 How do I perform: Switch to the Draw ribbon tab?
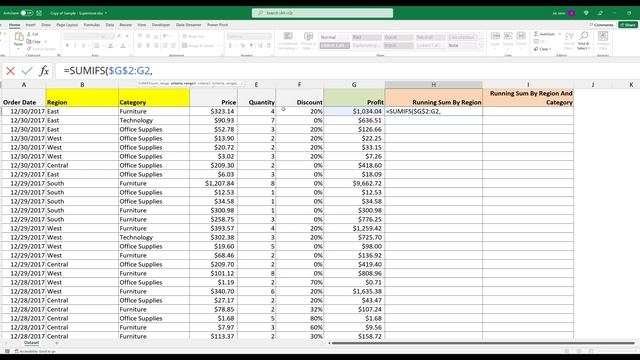(46, 25)
